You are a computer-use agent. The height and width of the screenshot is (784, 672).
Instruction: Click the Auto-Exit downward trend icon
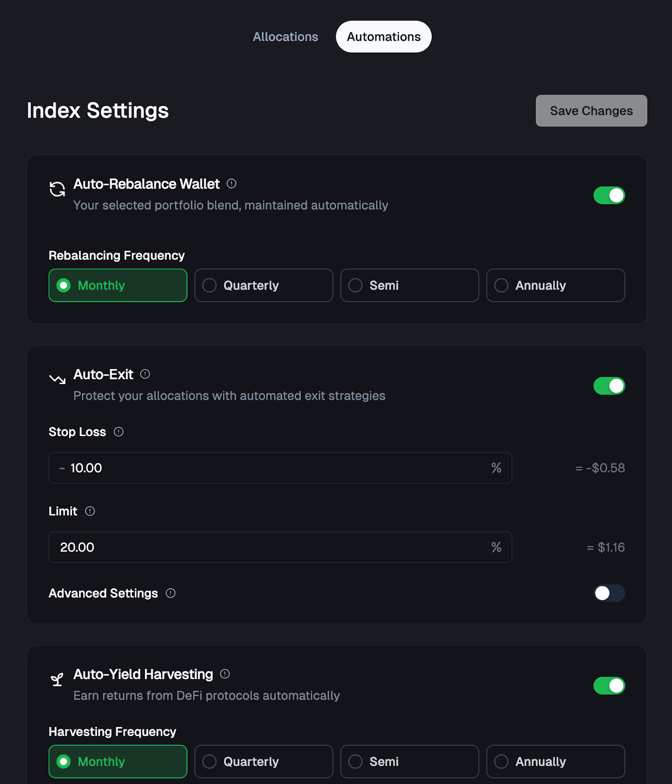(x=57, y=379)
